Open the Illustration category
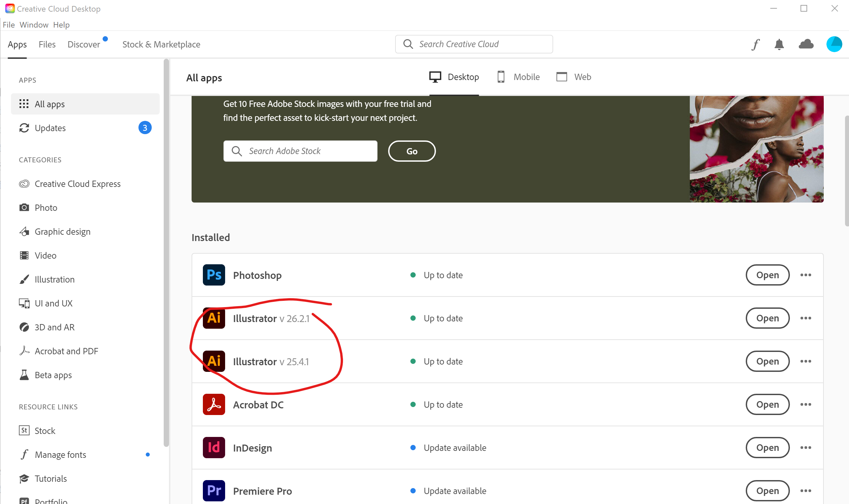Screen dimensions: 849x504 coord(47,279)
